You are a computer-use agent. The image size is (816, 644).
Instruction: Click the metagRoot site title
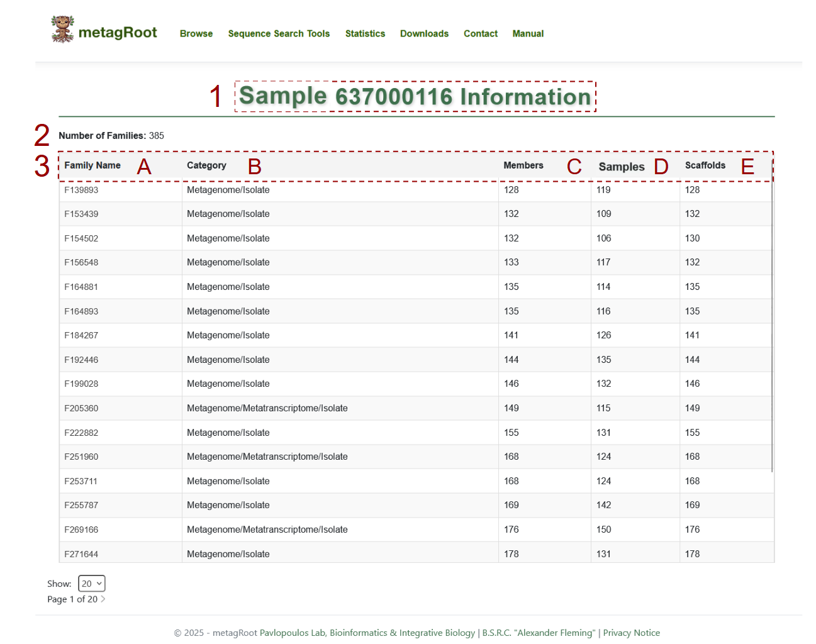click(118, 33)
